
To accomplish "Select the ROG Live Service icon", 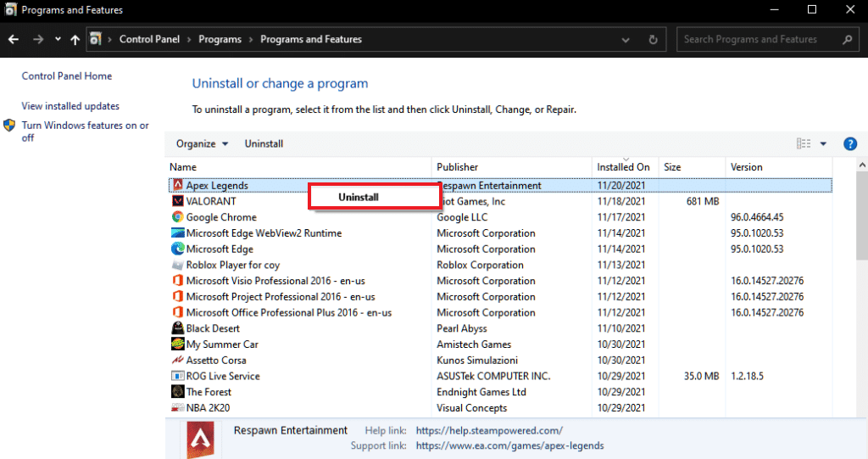I will 177,376.
